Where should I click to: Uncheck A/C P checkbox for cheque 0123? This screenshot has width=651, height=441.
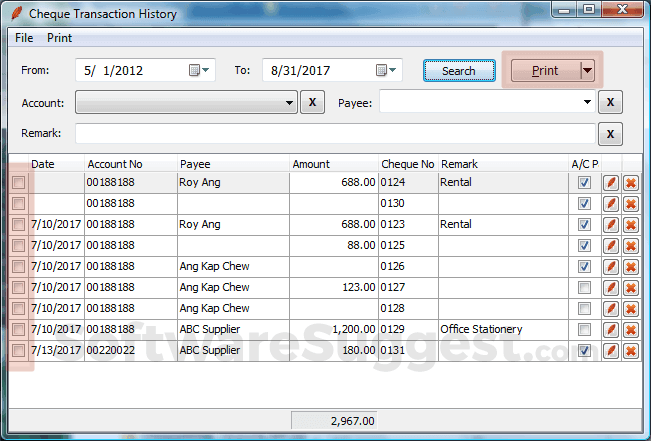click(x=584, y=225)
